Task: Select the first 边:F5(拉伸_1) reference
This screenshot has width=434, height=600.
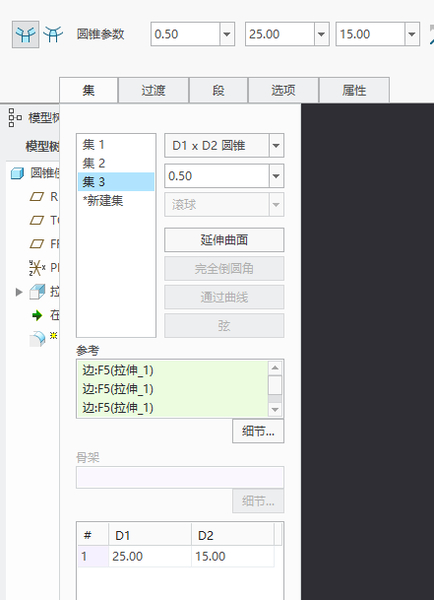Action: click(172, 370)
